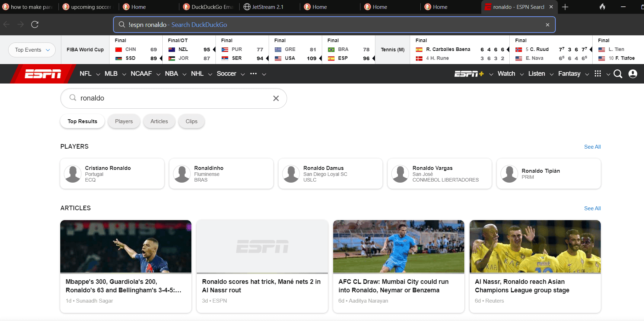
Task: Click into the ronaldo search input
Action: point(174,98)
